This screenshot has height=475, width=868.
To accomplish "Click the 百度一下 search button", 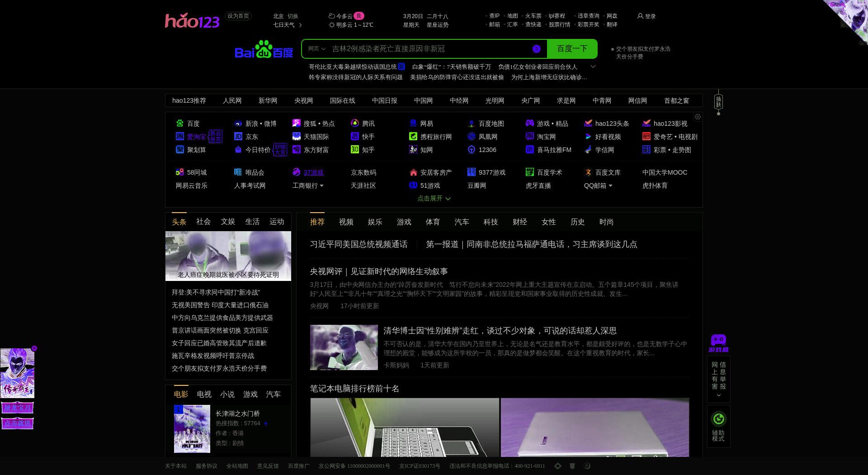I will 572,49.
